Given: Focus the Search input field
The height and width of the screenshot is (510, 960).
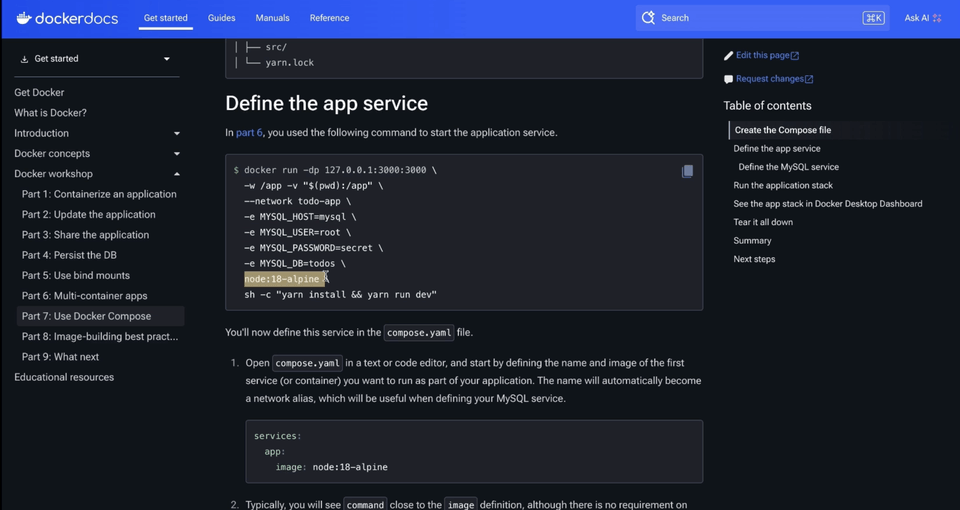Looking at the screenshot, I should 762,18.
